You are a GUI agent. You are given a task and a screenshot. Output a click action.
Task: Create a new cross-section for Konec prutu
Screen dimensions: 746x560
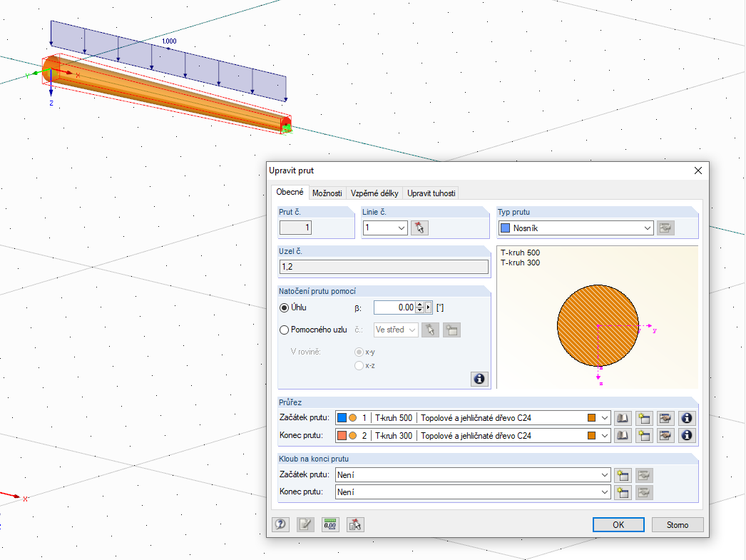[643, 435]
